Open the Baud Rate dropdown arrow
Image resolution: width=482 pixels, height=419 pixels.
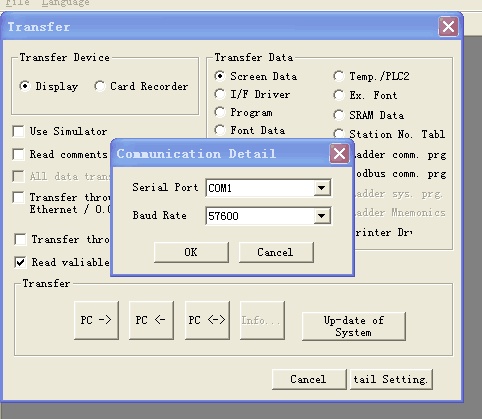point(322,216)
